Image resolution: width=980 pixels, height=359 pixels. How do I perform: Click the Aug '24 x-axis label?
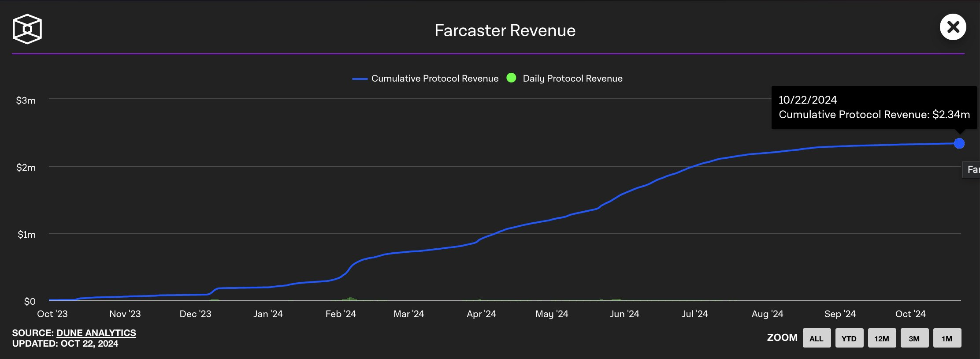click(x=767, y=314)
